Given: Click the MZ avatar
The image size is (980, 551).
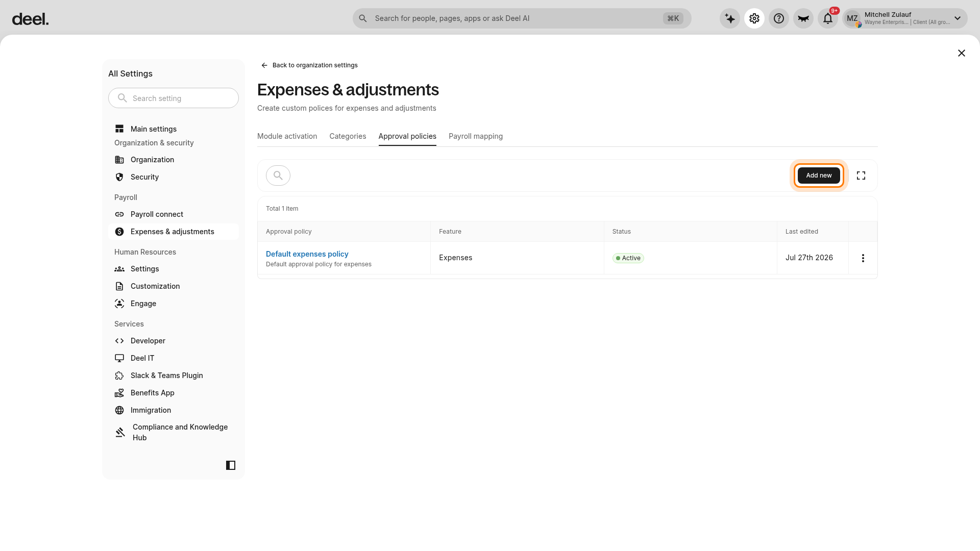Looking at the screenshot, I should point(852,19).
